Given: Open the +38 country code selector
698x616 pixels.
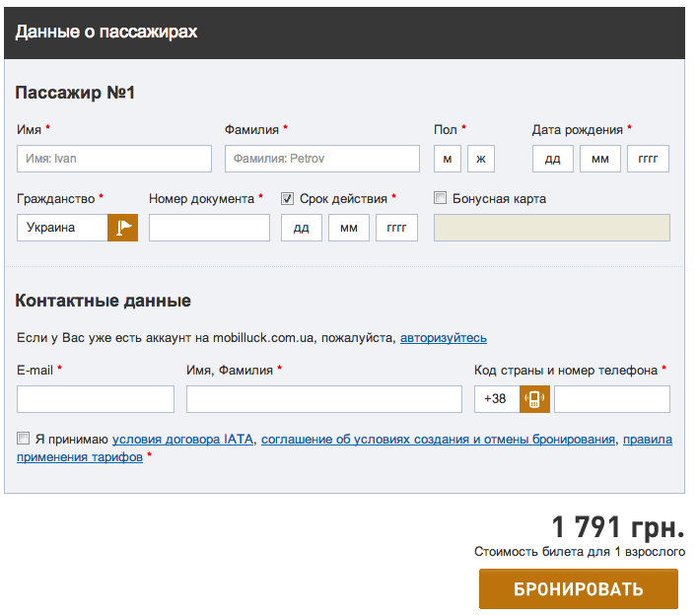Looking at the screenshot, I should 497,399.
